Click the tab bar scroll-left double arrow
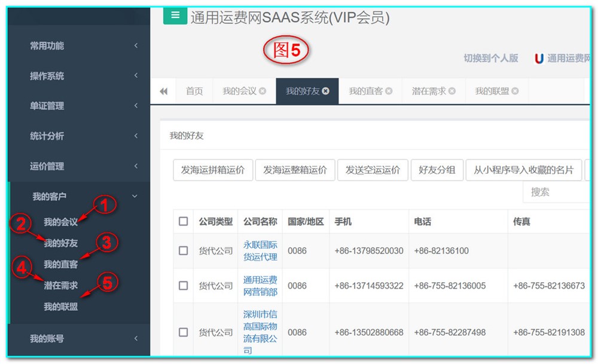The width and height of the screenshot is (598, 364). [163, 91]
